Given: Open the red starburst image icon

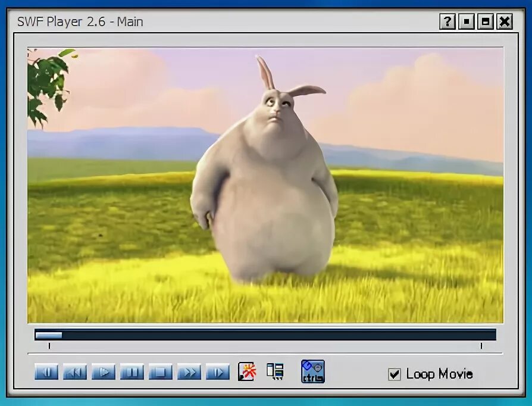Looking at the screenshot, I should [247, 371].
